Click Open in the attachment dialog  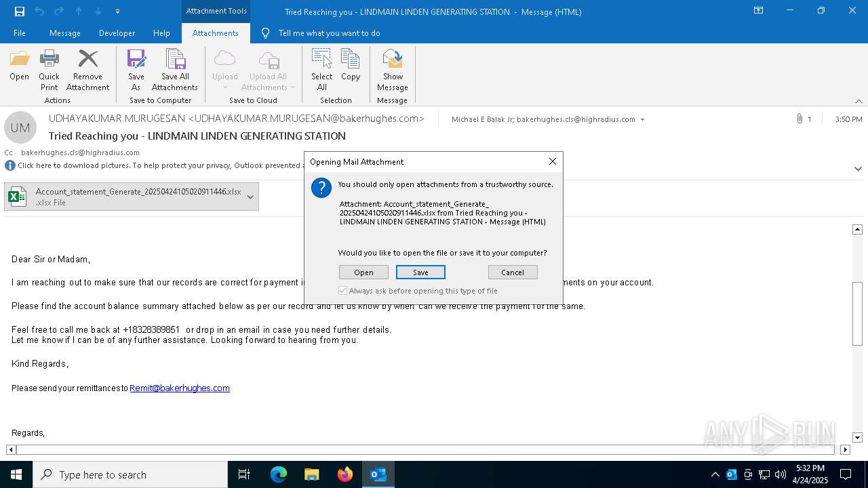pyautogui.click(x=363, y=272)
